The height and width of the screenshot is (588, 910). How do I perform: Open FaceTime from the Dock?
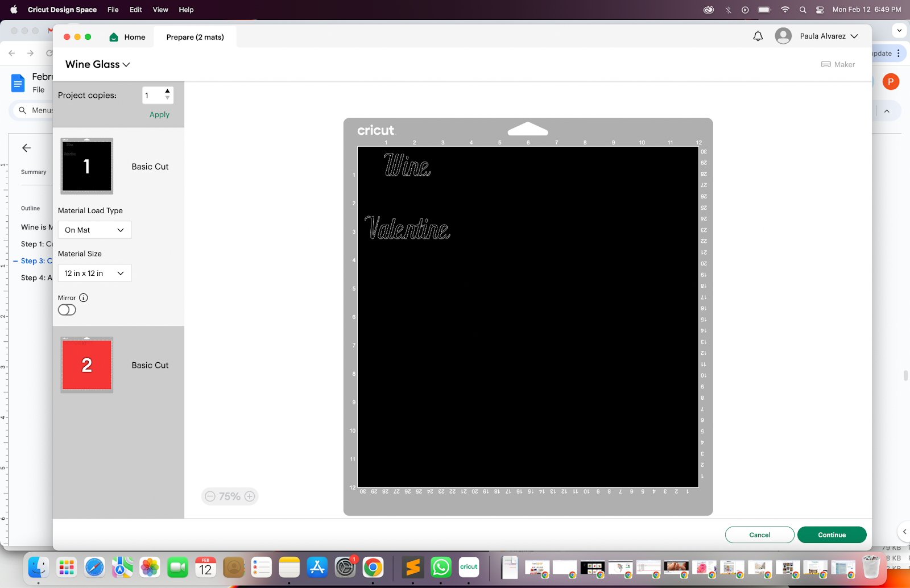[178, 567]
